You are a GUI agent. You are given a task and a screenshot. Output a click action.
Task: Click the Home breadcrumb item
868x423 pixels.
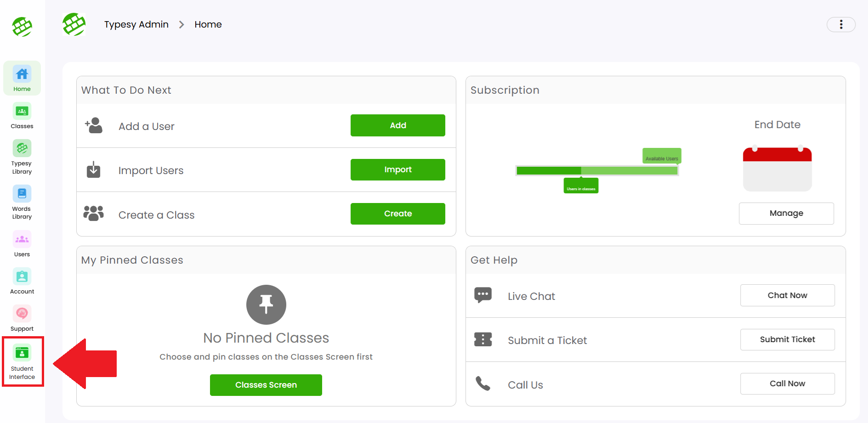[x=208, y=24]
